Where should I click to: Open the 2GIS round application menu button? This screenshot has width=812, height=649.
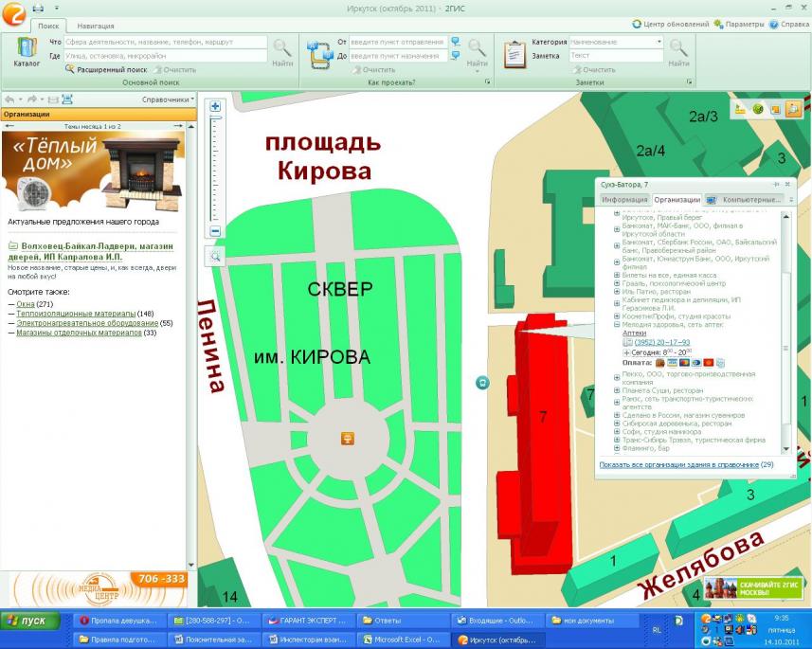pos(14,14)
